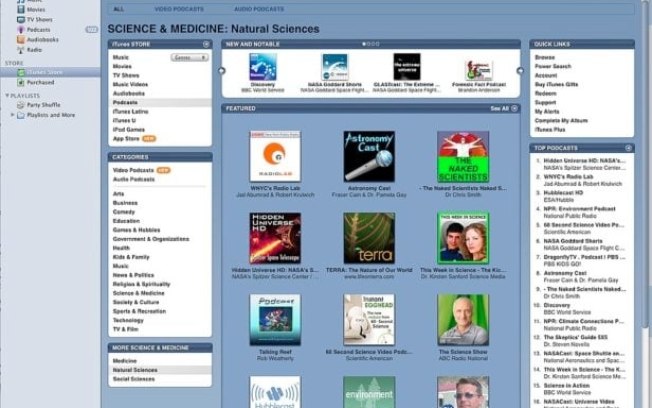The width and height of the screenshot is (652, 408).
Task: Click the See All link in Featured
Action: point(499,109)
